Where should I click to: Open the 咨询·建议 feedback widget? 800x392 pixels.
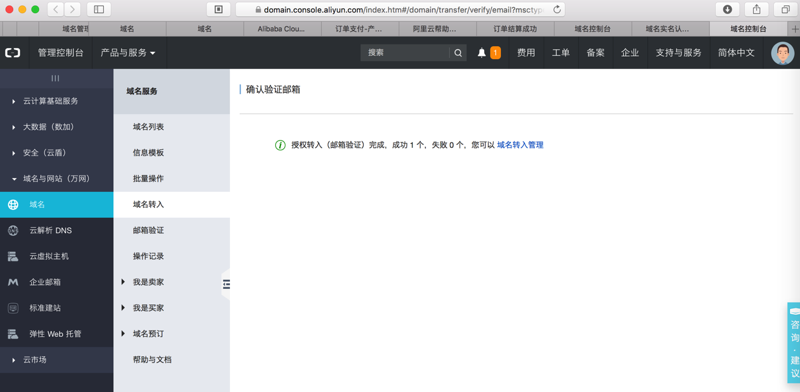794,343
